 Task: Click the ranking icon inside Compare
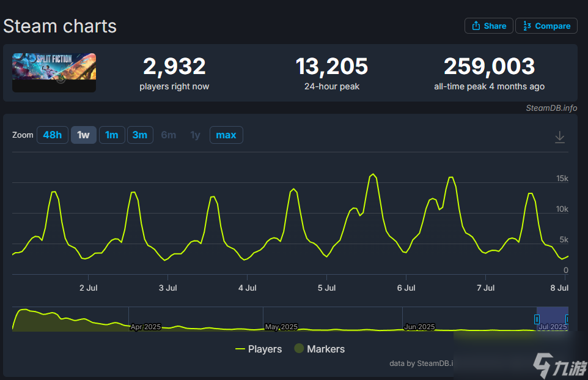point(527,26)
